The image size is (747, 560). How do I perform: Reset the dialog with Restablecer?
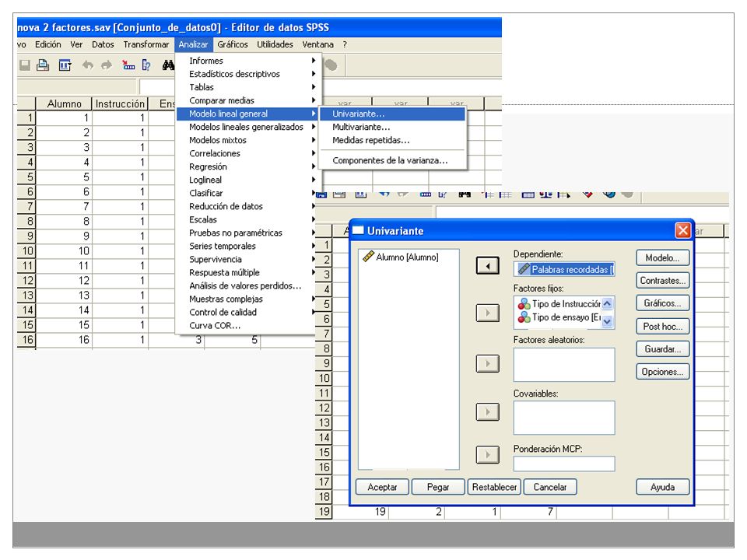coord(494,487)
